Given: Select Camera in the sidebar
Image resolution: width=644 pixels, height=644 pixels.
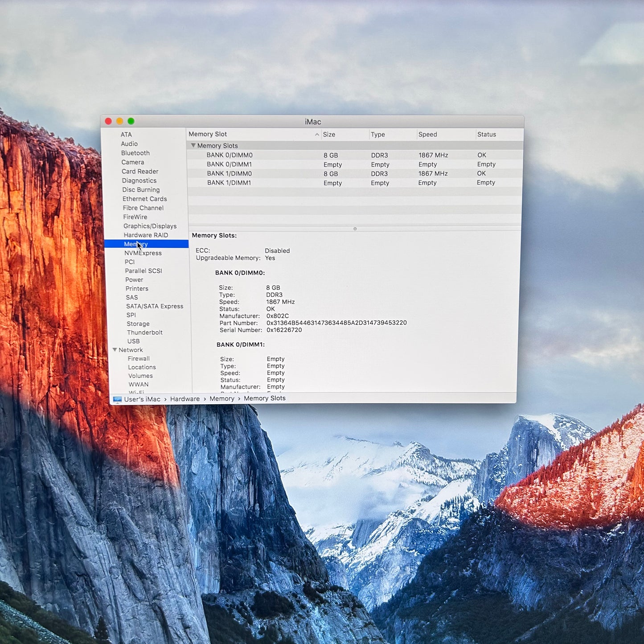Looking at the screenshot, I should point(133,162).
